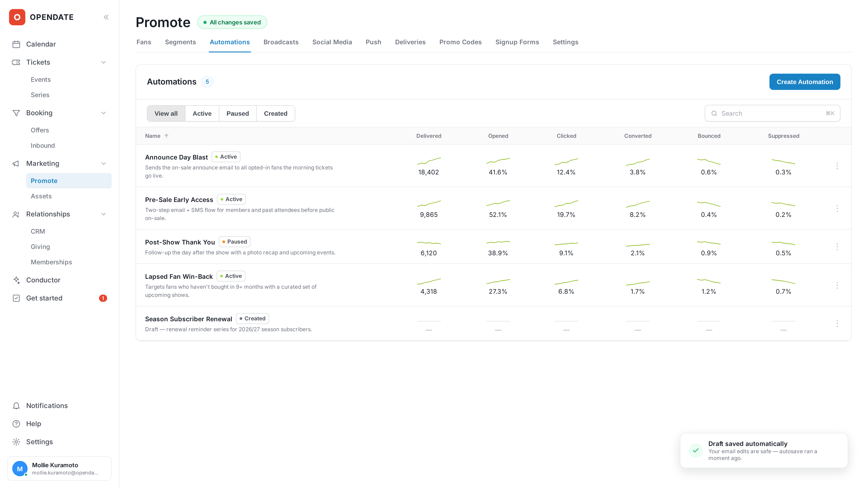This screenshot has width=868, height=488.
Task: Open the kebab menu for Post-Show Thank You
Action: [837, 247]
